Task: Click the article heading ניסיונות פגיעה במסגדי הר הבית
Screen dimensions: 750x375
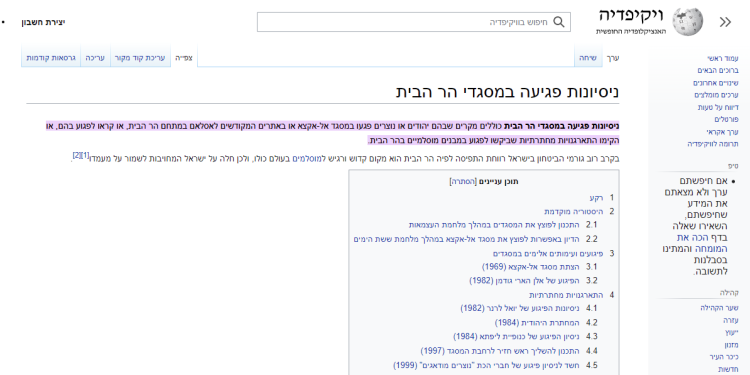Action: [507, 92]
